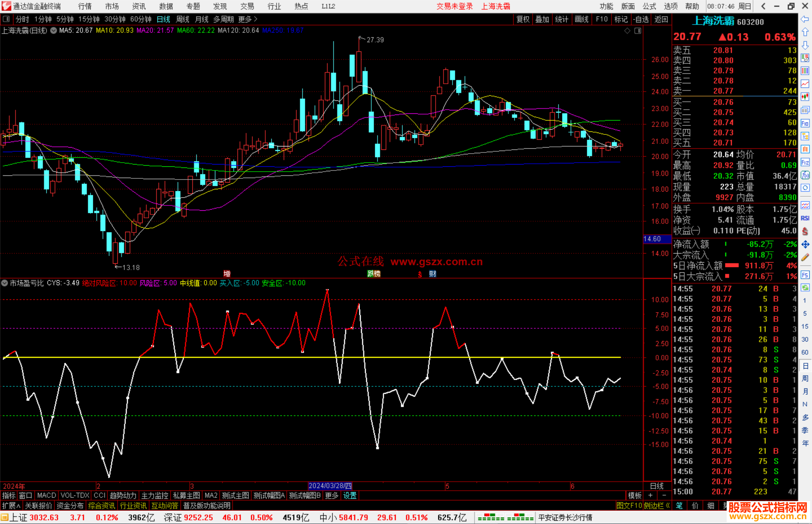
Task: Select the pencil drawing tool icon
Action: 805,258
